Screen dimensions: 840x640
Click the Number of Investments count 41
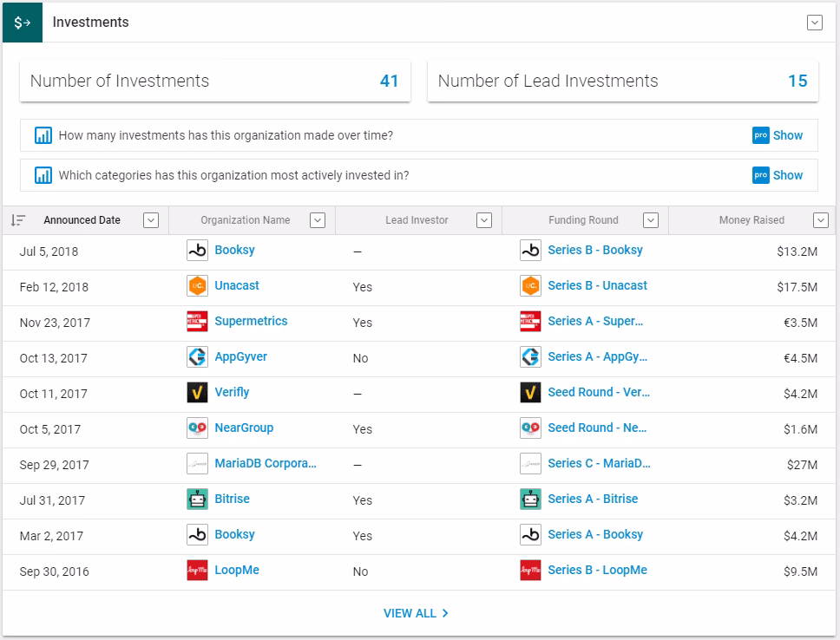[x=389, y=81]
